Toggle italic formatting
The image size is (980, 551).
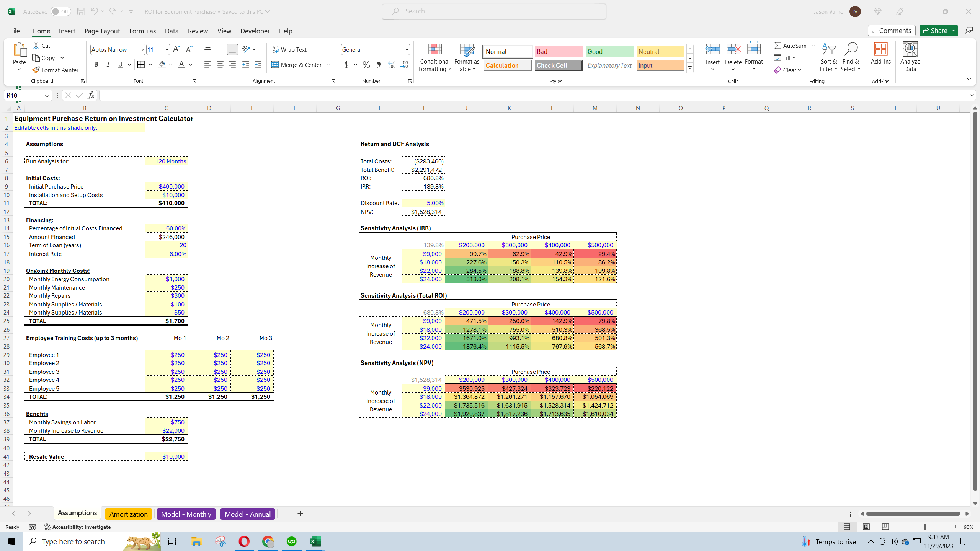(108, 64)
